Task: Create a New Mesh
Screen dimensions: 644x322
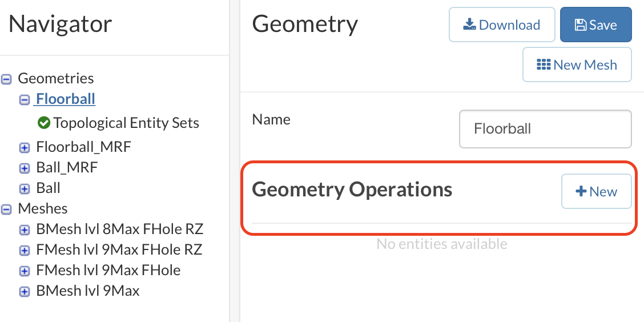Action: pos(577,65)
